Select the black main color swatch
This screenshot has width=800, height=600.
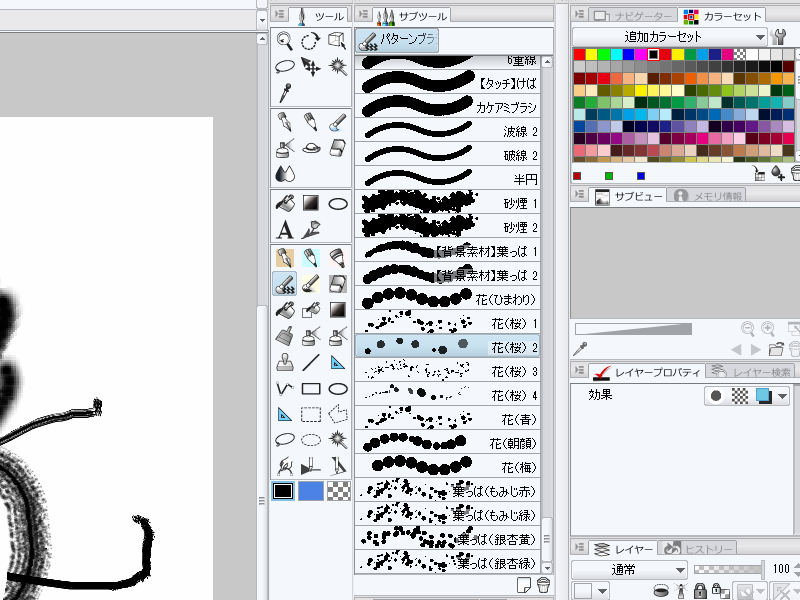tap(283, 491)
